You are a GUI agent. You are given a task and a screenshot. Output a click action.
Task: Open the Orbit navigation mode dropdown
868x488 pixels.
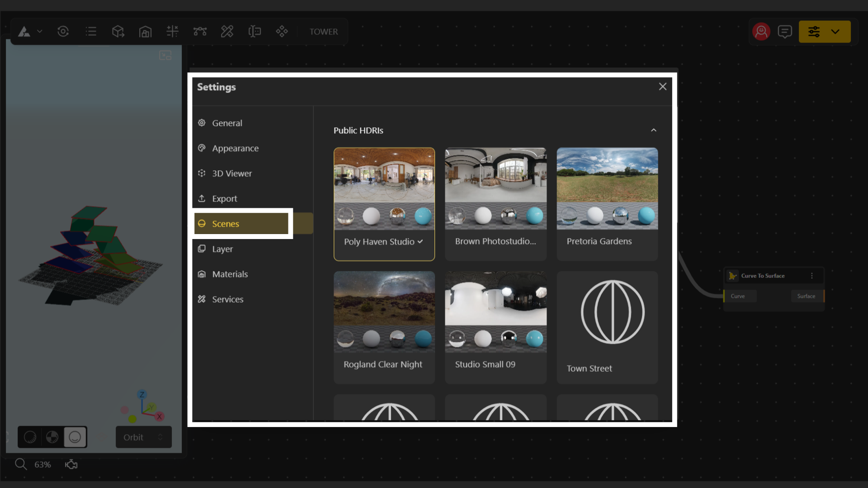(143, 437)
